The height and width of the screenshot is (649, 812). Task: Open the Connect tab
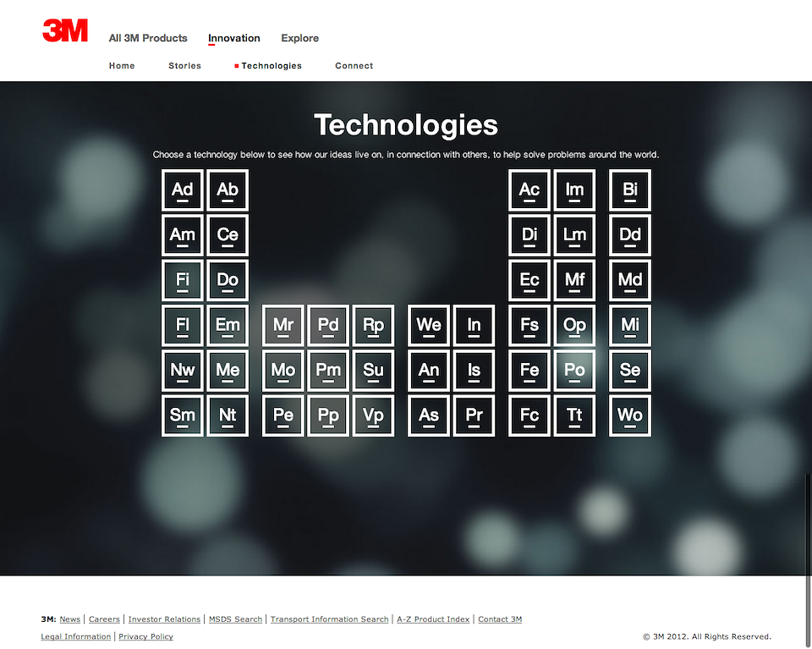354,66
